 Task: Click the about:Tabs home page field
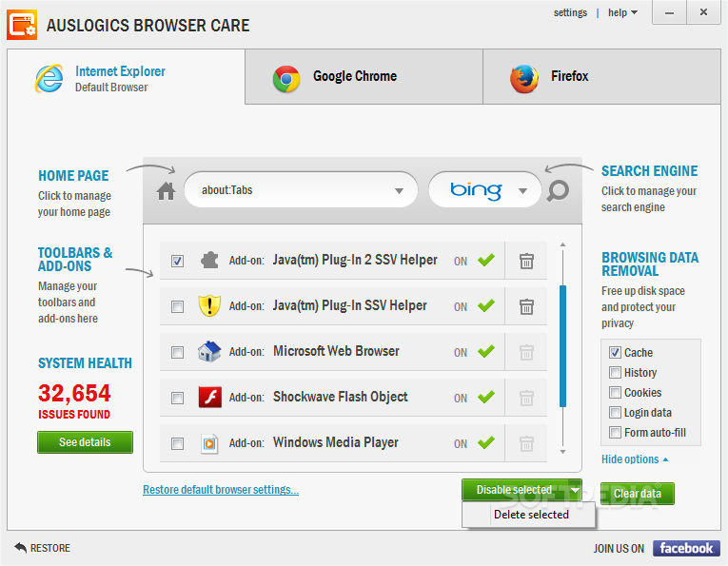click(301, 190)
